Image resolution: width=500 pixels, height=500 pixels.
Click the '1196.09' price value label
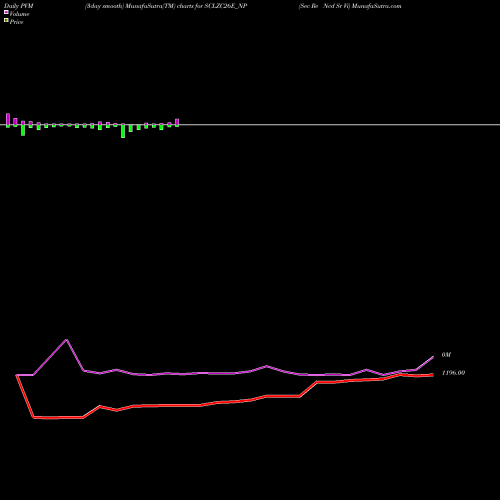[453, 373]
